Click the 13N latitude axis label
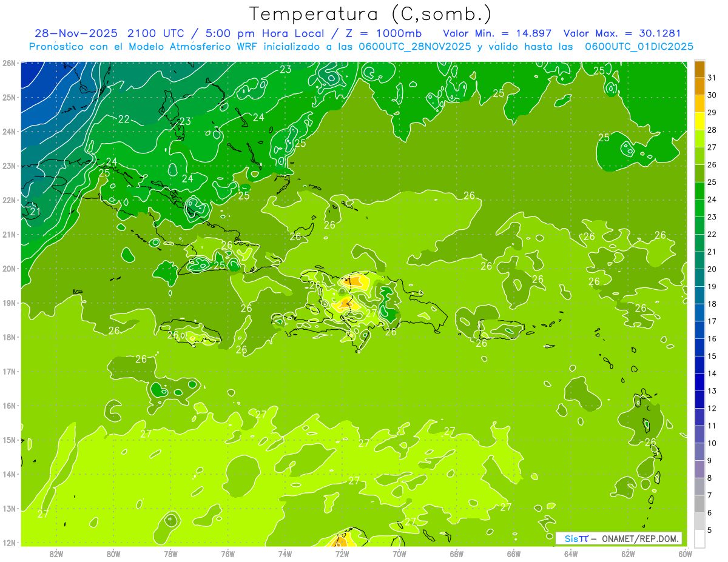Viewport: 728px width, 562px height. [x=8, y=508]
